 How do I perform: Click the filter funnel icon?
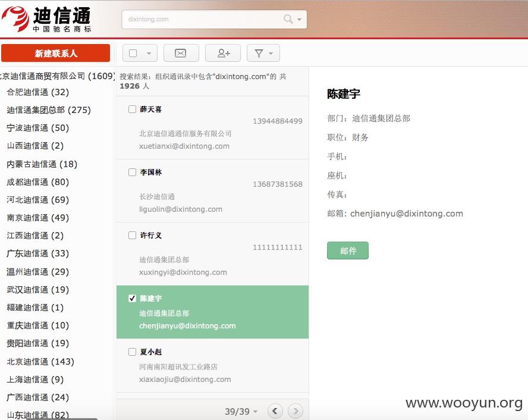[259, 53]
